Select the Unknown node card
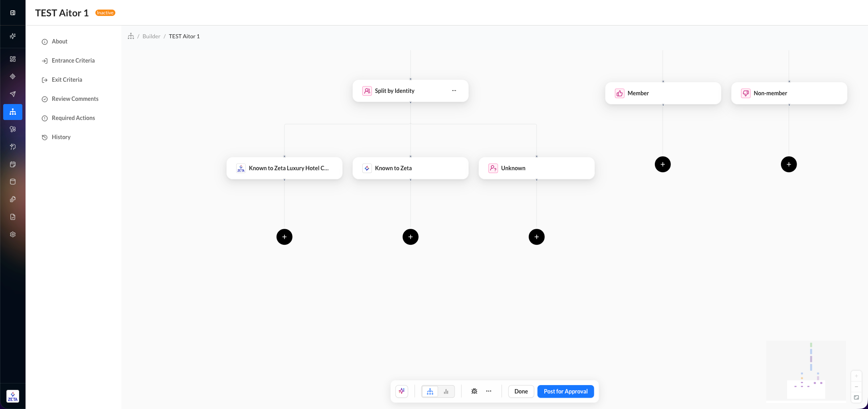 click(537, 168)
